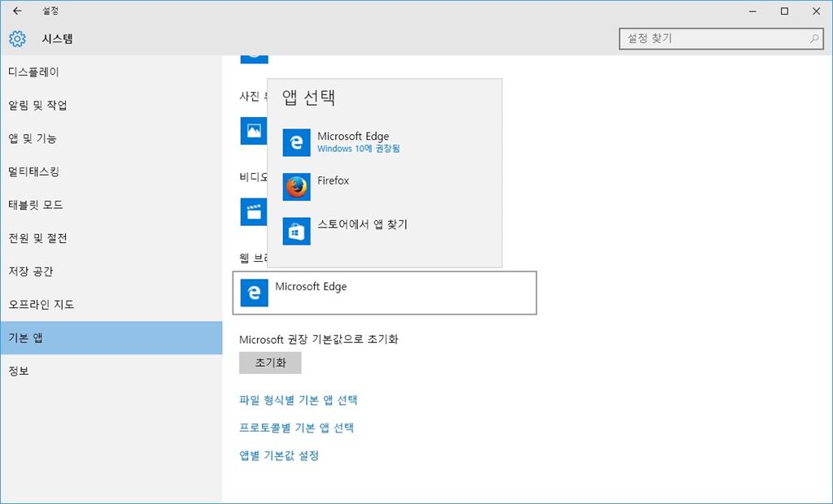Click the Windows 10에 권장됨 recommendation text
Image resolution: width=833 pixels, height=504 pixels.
[x=359, y=149]
